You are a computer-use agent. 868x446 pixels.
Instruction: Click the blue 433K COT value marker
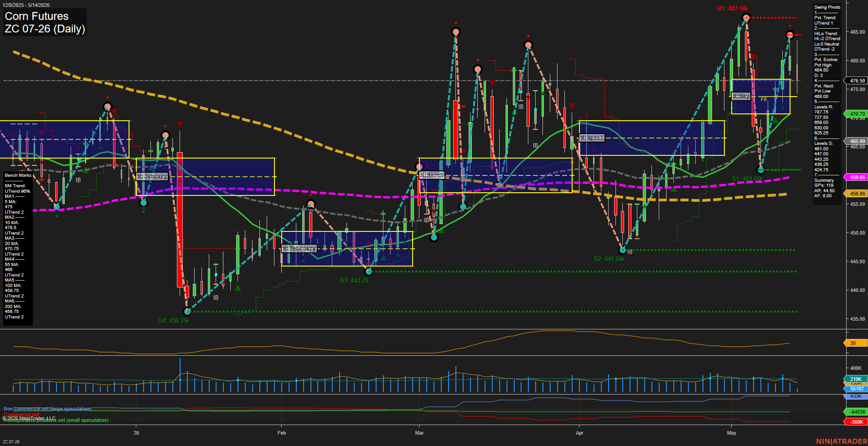tap(855, 396)
